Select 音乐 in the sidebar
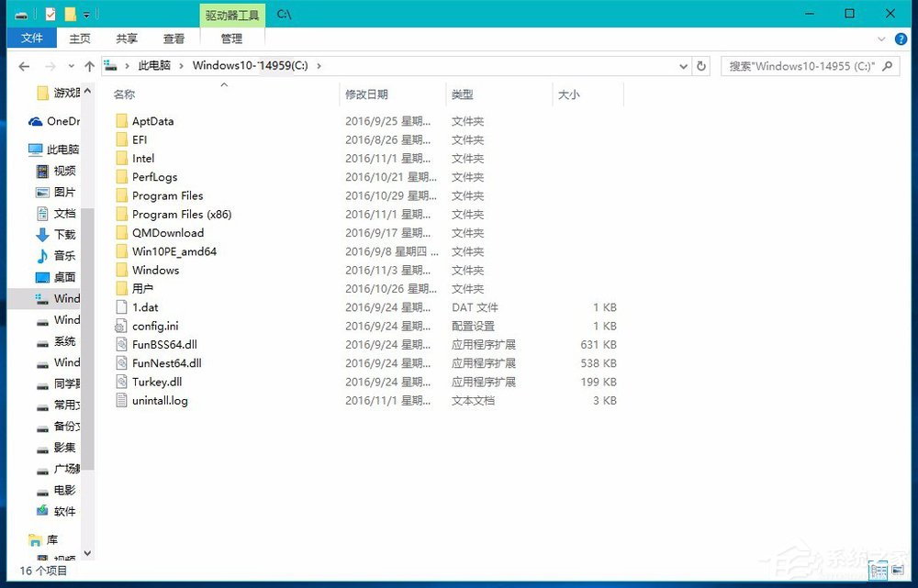 point(62,256)
